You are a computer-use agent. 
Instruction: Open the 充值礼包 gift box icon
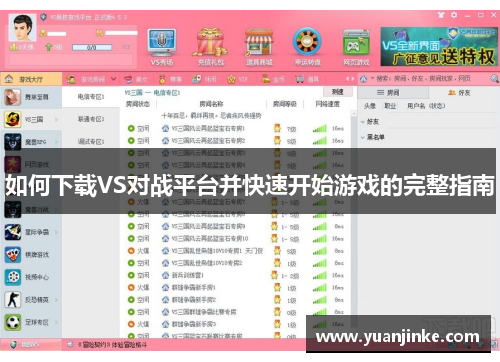tap(211, 43)
